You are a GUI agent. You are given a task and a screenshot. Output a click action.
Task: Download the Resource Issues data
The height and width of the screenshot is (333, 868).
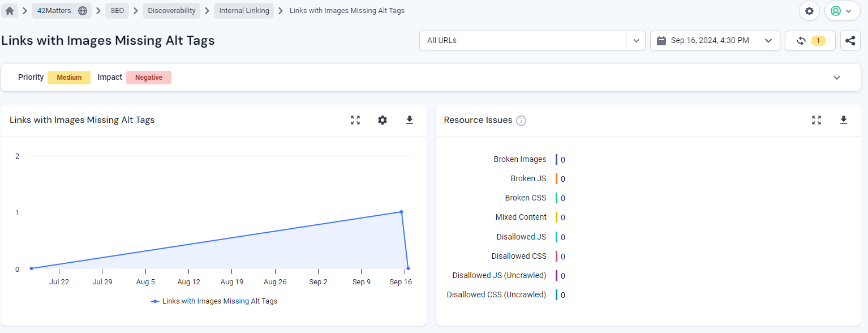point(843,120)
